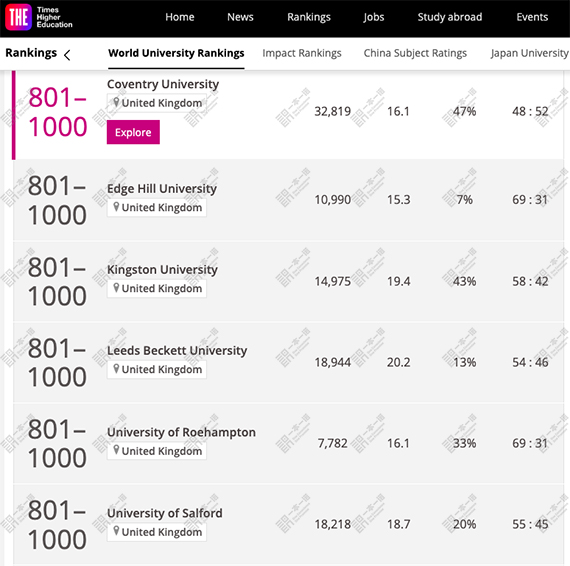Collapse Rankings with the back chevron
570x566 pixels.
point(67,55)
